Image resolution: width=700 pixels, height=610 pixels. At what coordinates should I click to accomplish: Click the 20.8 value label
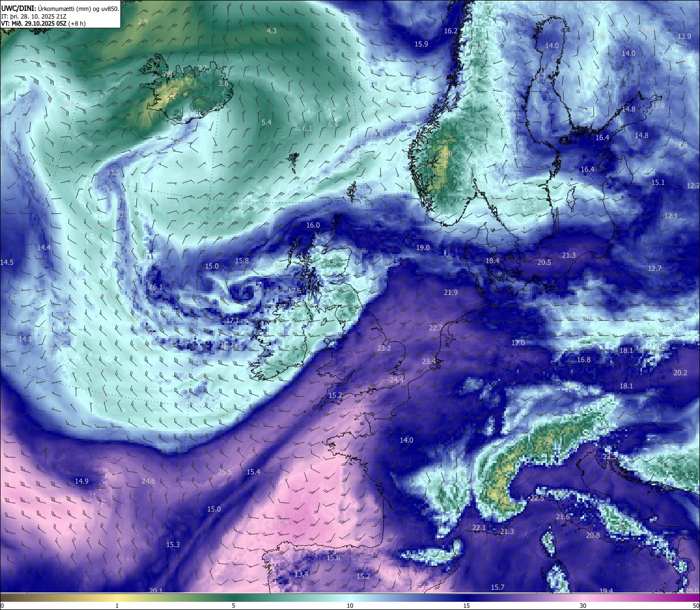(x=593, y=535)
